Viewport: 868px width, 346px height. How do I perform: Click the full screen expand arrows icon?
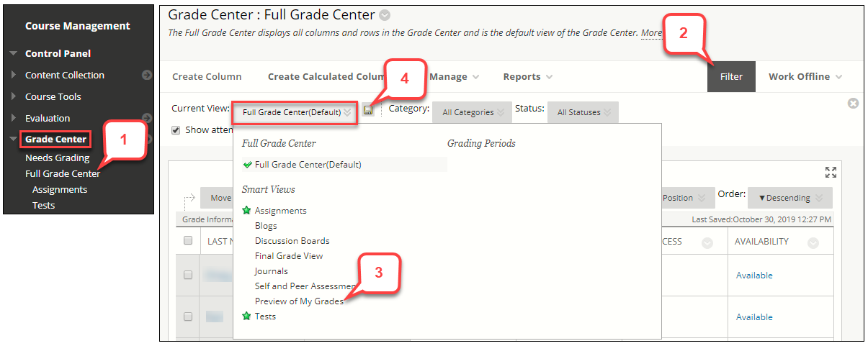click(831, 172)
